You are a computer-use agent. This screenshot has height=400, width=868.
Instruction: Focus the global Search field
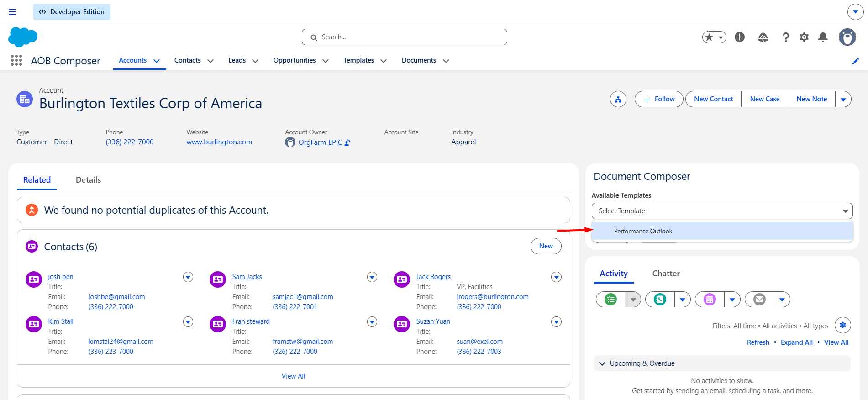[404, 37]
